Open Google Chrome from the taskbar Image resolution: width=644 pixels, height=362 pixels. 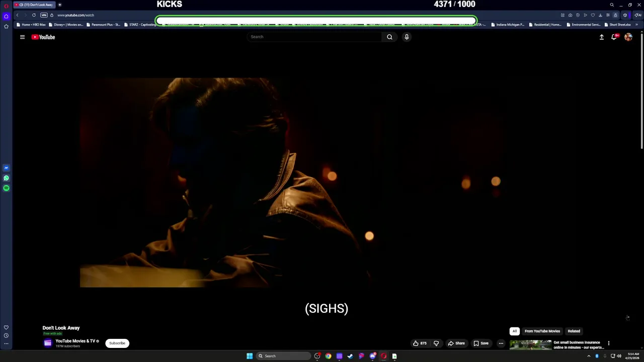coord(328,356)
